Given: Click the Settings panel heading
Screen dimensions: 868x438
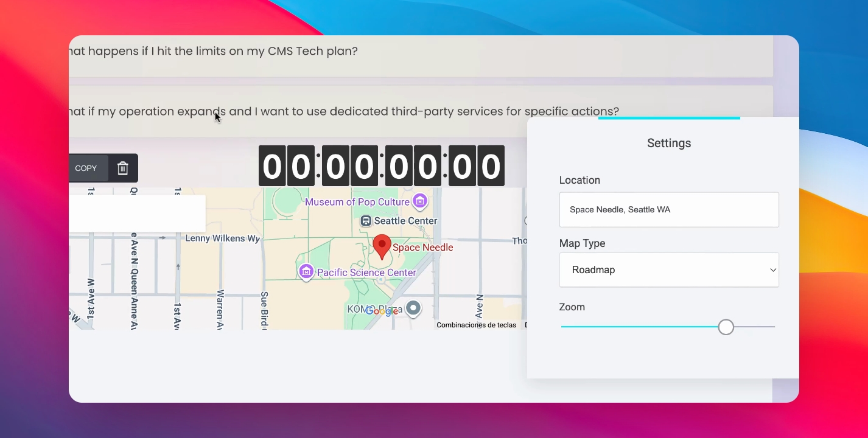Looking at the screenshot, I should click(x=669, y=144).
